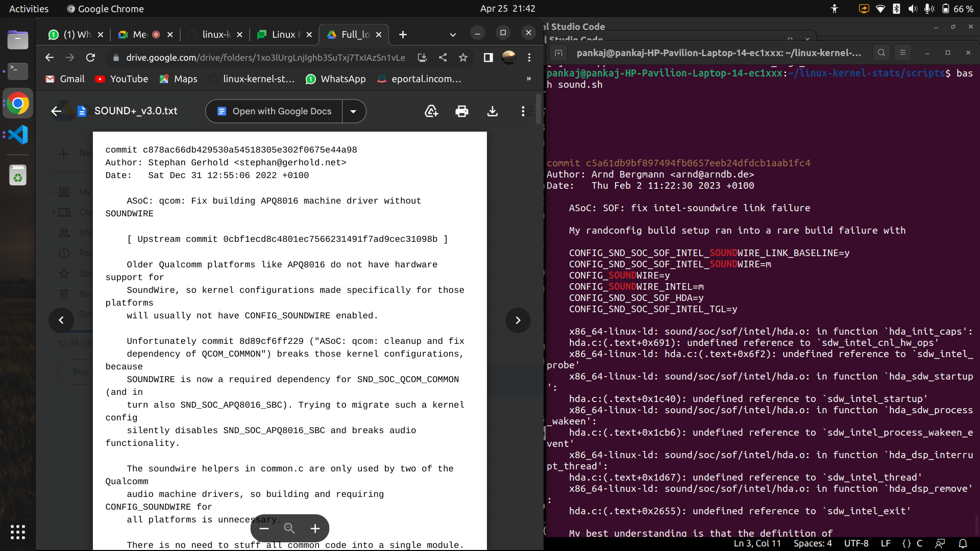Reset zoom with magnifier icon
Viewport: 980px width, 551px height.
pos(289,529)
